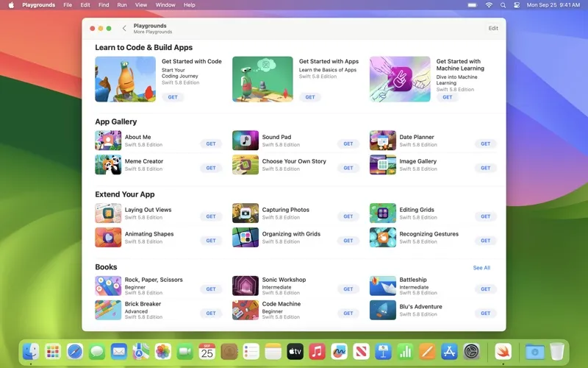Open the Sonic Workshop book icon
Viewport: 588px width, 368px height.
pyautogui.click(x=245, y=286)
